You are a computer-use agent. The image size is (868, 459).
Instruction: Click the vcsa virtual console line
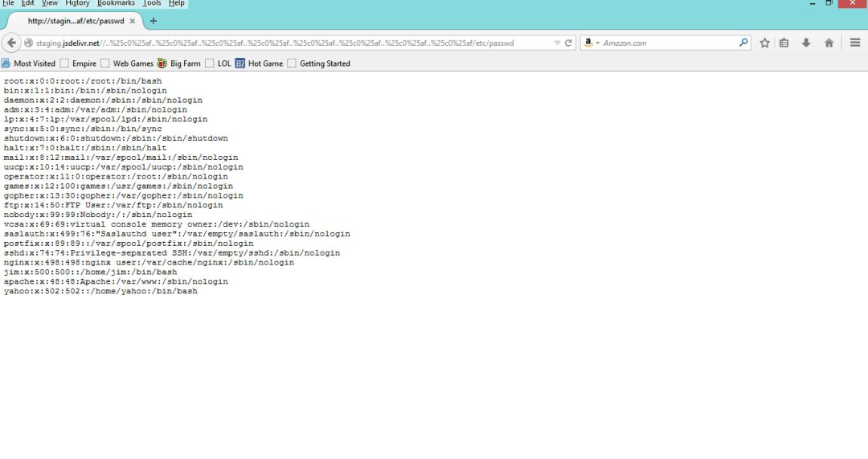(x=157, y=224)
